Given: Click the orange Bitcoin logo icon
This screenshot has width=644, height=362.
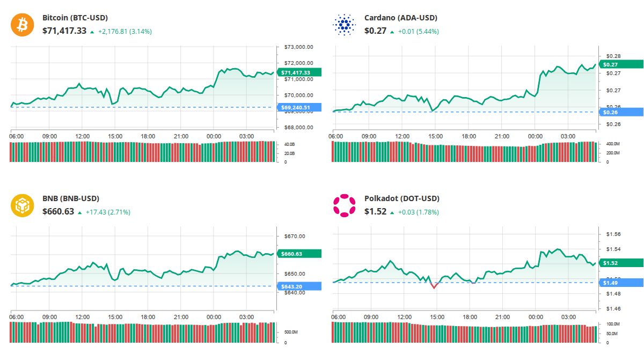Looking at the screenshot, I should click(x=22, y=25).
